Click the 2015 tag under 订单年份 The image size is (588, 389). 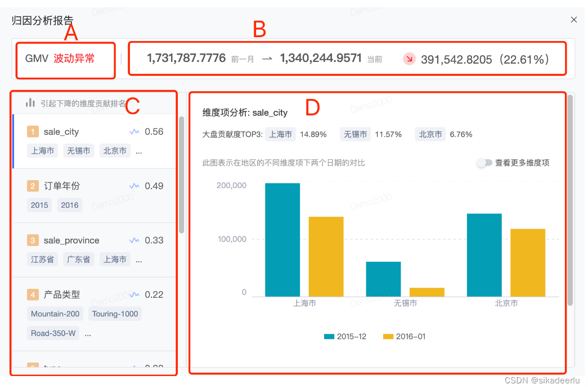[39, 205]
